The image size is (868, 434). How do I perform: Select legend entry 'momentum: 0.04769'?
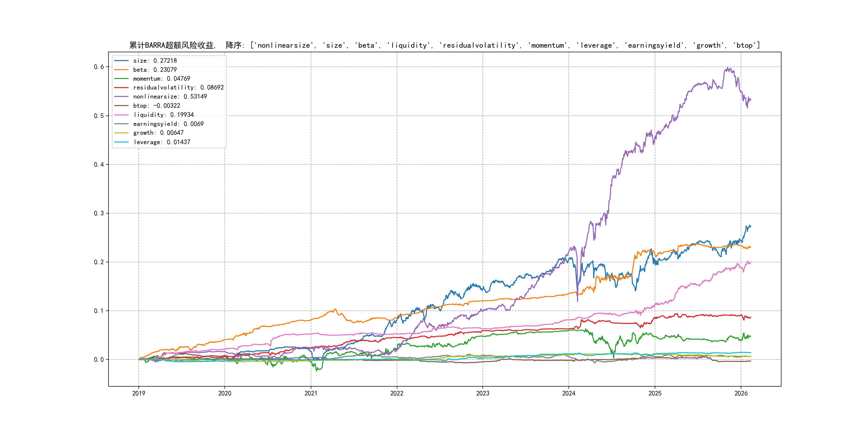point(161,78)
